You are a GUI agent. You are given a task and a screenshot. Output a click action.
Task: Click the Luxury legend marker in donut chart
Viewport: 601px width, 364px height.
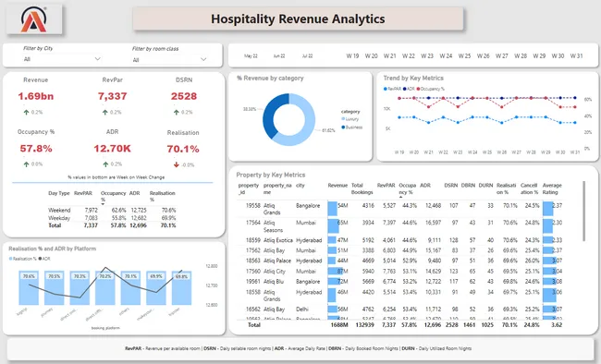pyautogui.click(x=343, y=119)
